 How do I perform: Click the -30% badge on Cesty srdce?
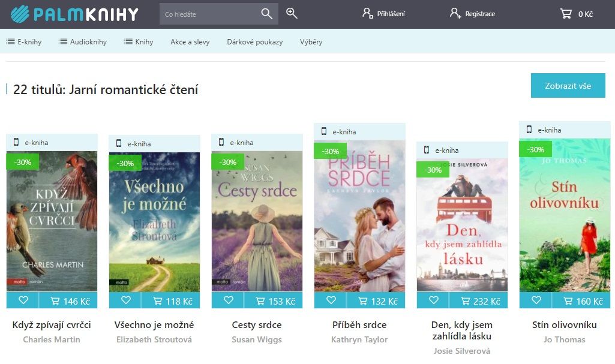(x=228, y=162)
